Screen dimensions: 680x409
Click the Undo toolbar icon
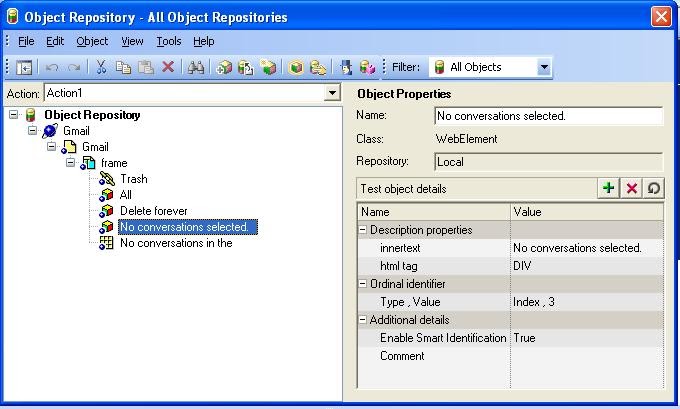52,67
